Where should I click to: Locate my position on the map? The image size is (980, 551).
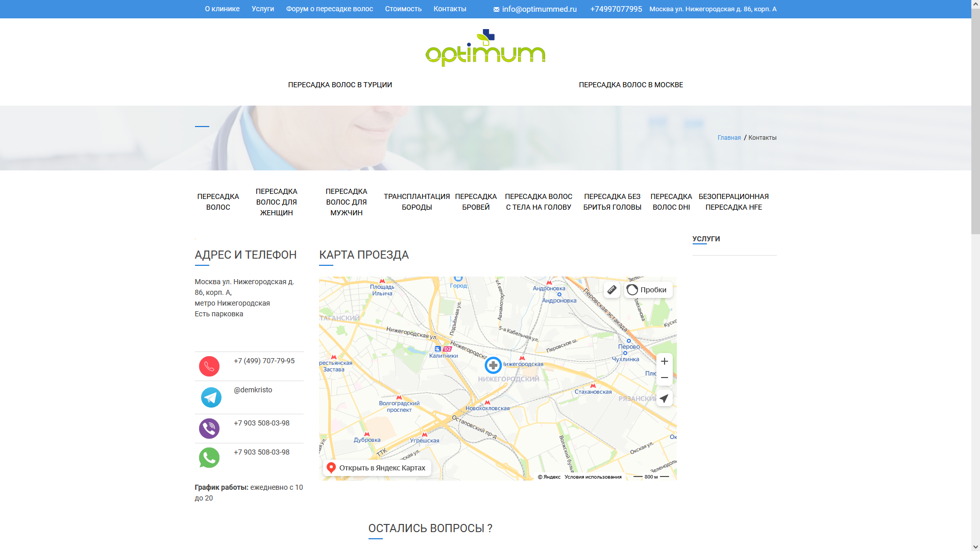(x=665, y=398)
